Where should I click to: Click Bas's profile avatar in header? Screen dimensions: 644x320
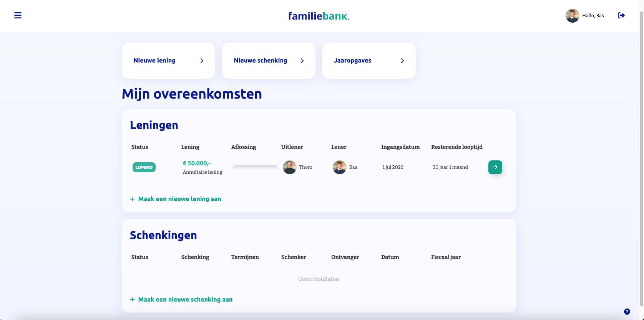point(572,16)
